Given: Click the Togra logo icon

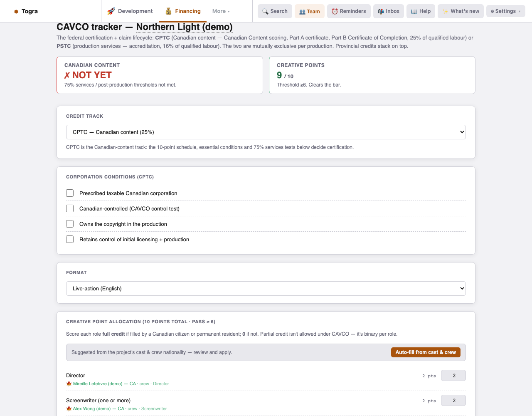Looking at the screenshot, I should [16, 12].
